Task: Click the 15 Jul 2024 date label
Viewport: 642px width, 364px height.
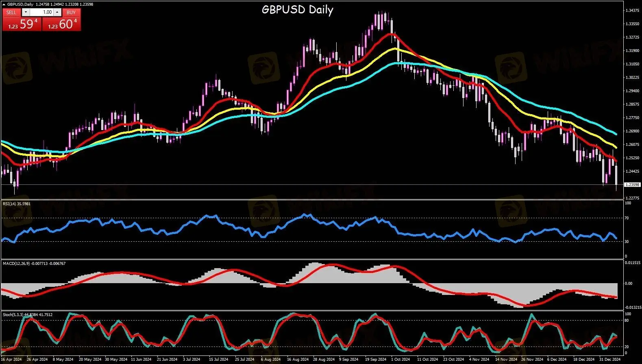Action: (218, 360)
